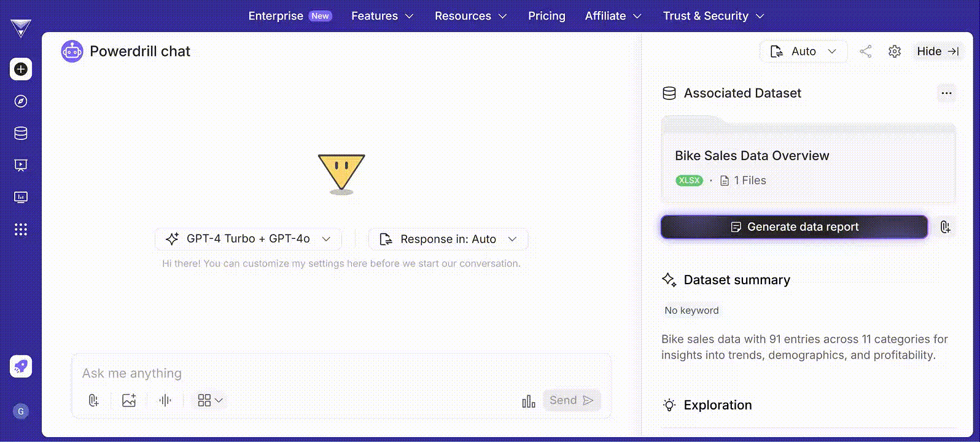
Task: Open the presentation play icon in sidebar
Action: [21, 165]
